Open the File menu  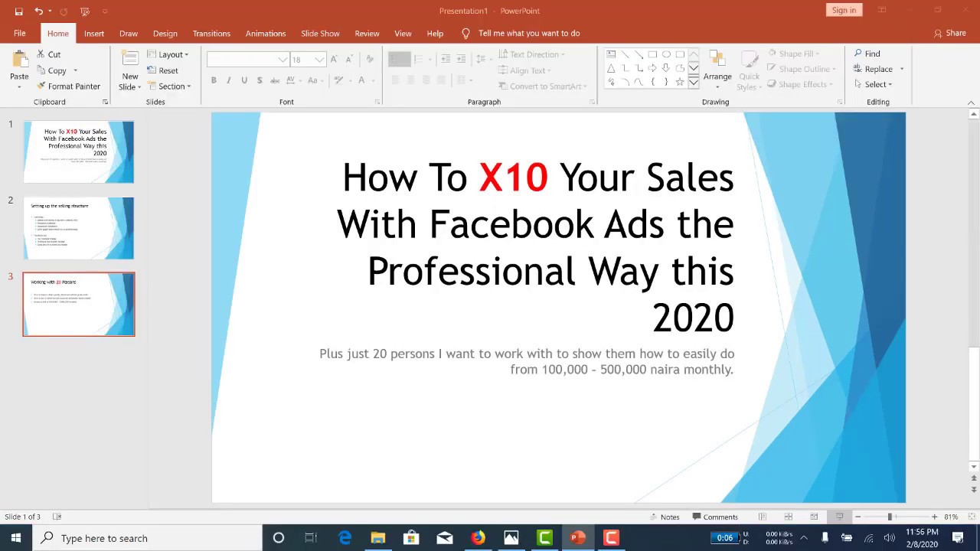(x=19, y=34)
